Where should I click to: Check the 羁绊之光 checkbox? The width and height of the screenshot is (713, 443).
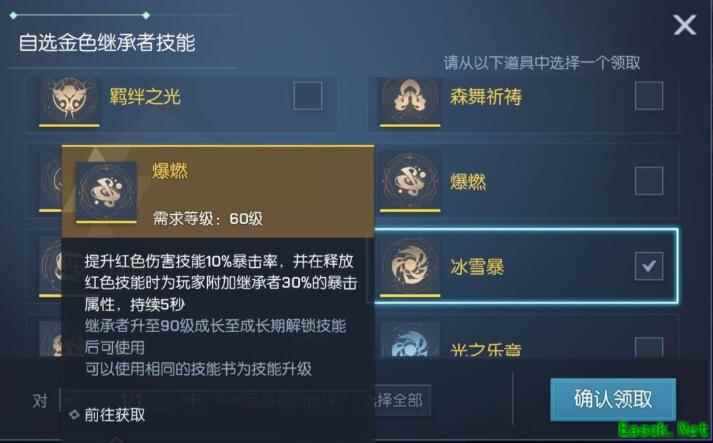coord(308,96)
